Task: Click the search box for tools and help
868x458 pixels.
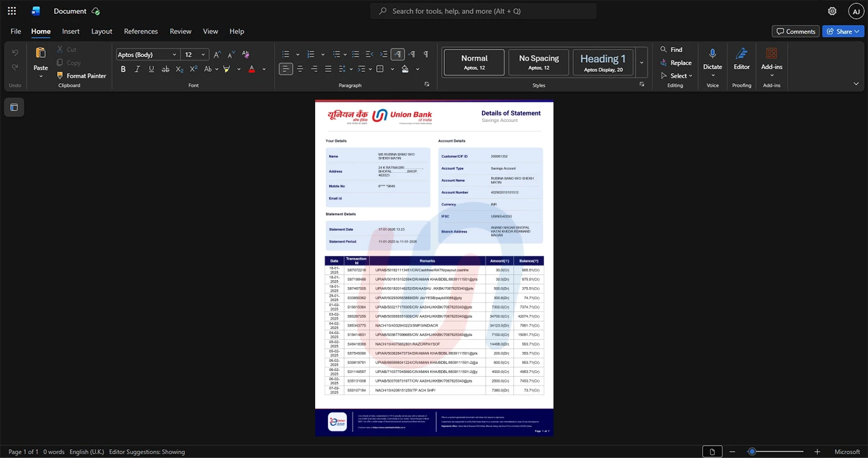Action: [x=484, y=11]
